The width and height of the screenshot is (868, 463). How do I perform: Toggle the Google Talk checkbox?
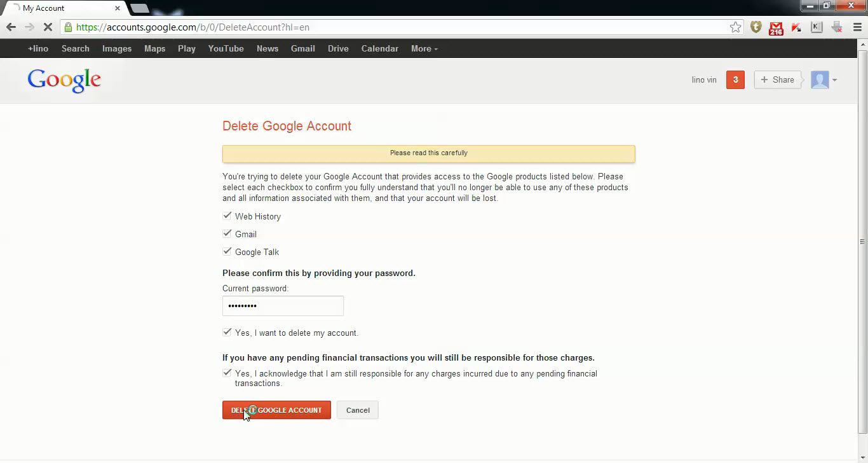coord(227,251)
